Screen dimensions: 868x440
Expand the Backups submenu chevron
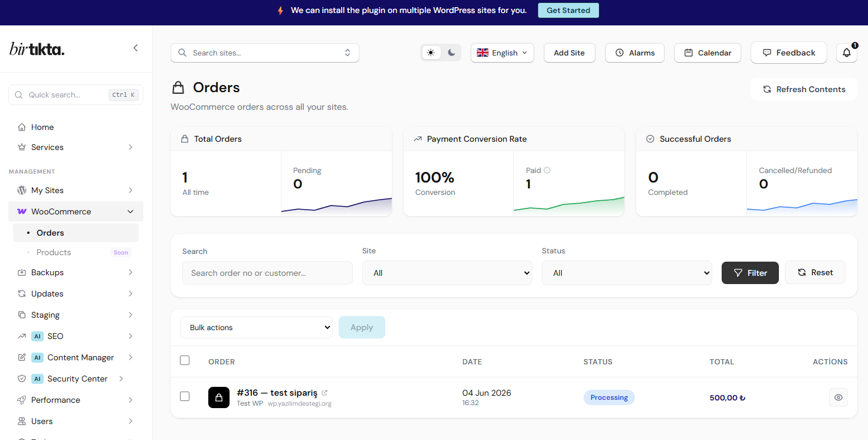coord(130,272)
